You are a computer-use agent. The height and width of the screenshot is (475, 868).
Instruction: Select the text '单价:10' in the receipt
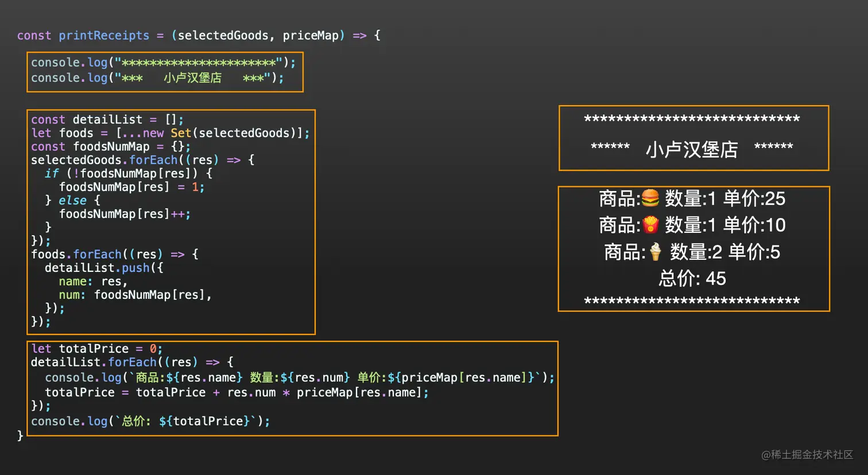(754, 225)
